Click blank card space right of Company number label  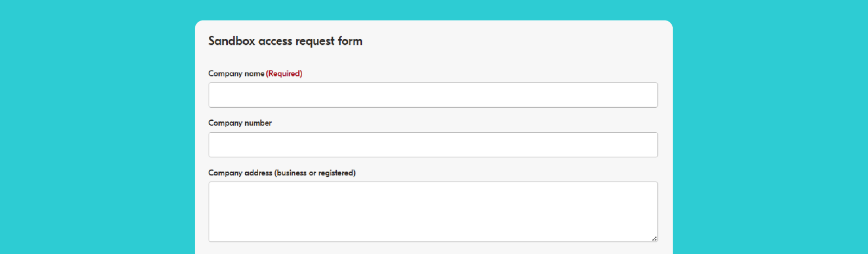pyautogui.click(x=461, y=123)
